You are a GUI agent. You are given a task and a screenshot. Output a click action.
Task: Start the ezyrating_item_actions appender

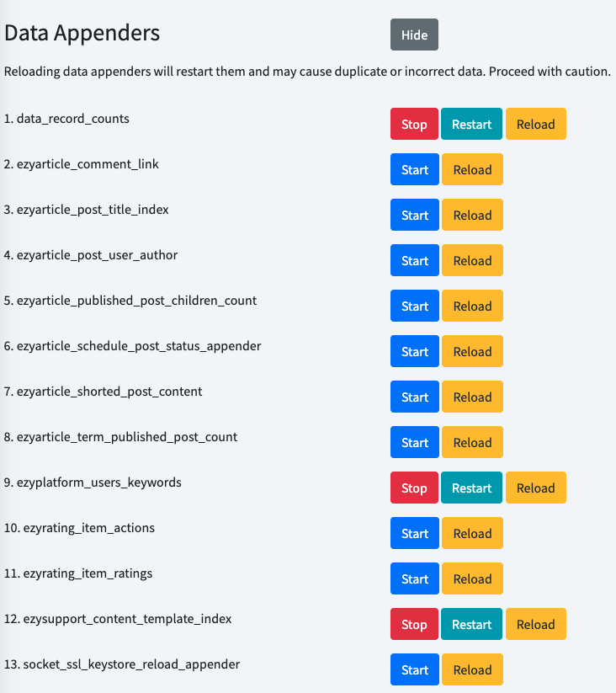tap(415, 533)
